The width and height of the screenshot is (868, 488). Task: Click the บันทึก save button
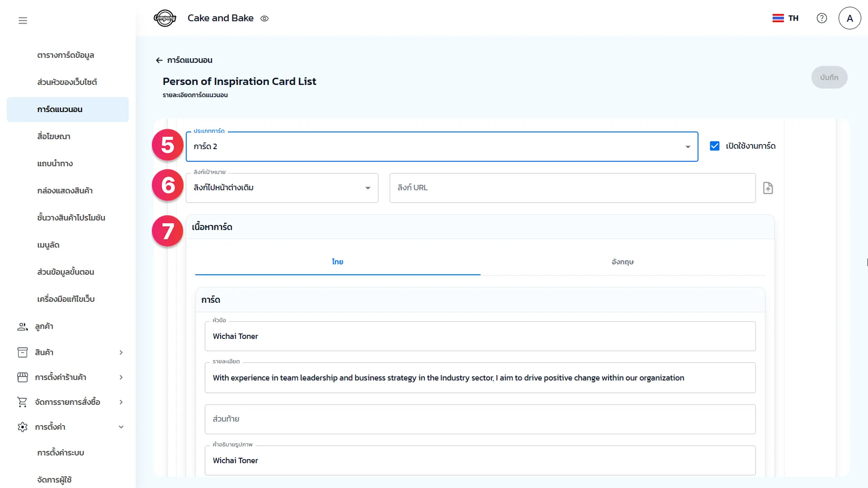(829, 77)
